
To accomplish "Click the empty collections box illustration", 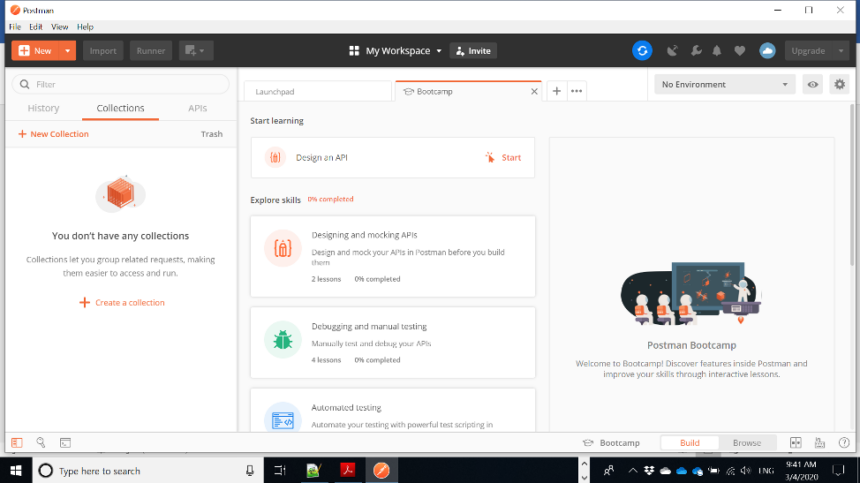I will [x=121, y=194].
